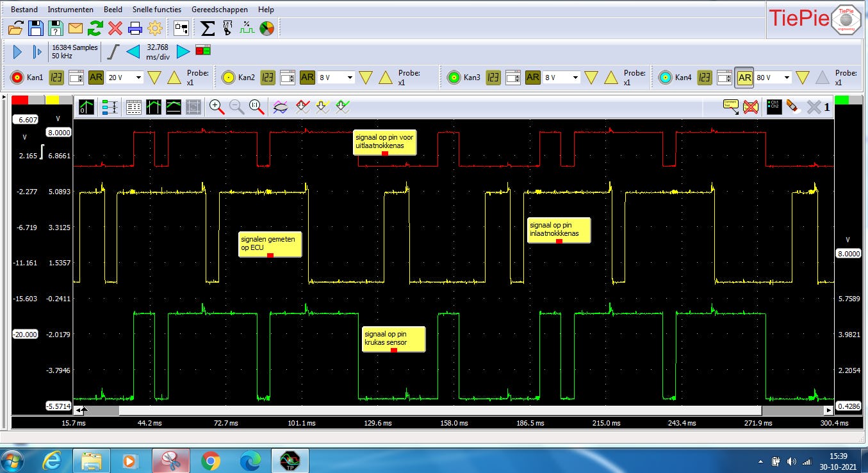The width and height of the screenshot is (868, 473).
Task: Click the green refresh arrows icon
Action: 95,28
